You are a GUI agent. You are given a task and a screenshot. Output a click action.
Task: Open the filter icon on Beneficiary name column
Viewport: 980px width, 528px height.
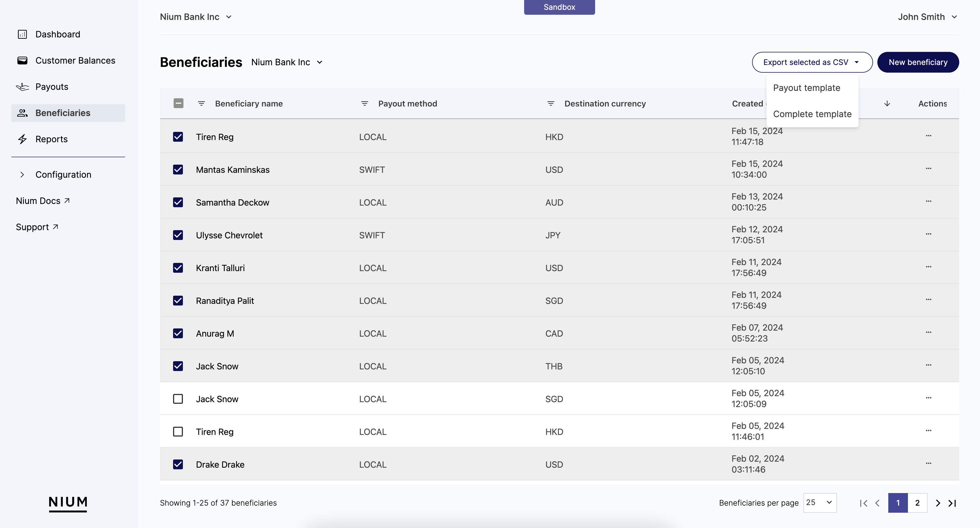201,103
